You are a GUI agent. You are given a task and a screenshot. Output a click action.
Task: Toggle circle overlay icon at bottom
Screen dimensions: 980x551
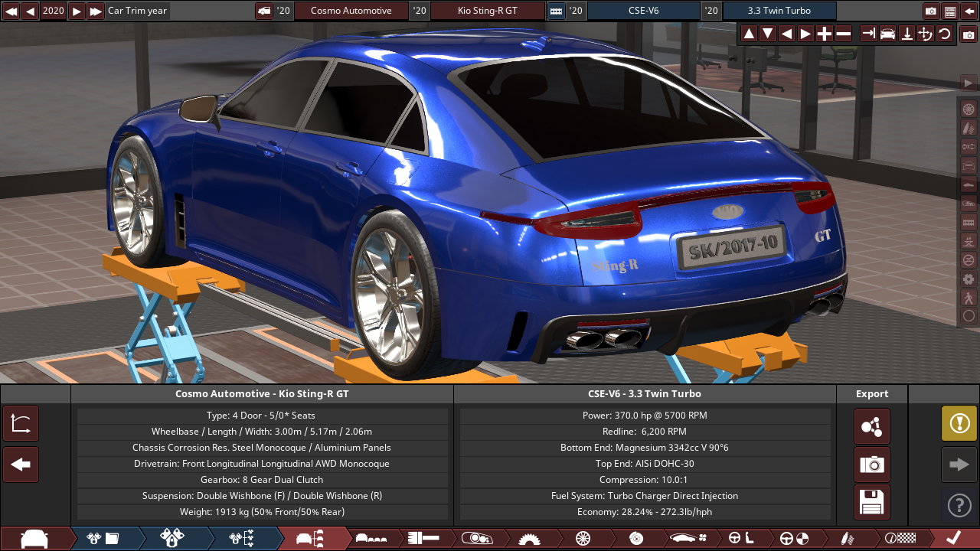(969, 315)
